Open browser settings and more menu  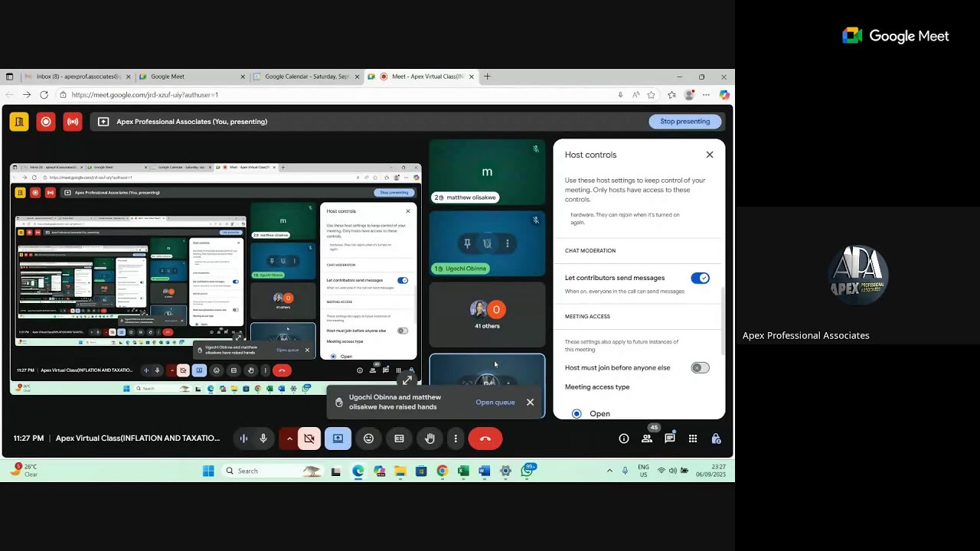[707, 95]
